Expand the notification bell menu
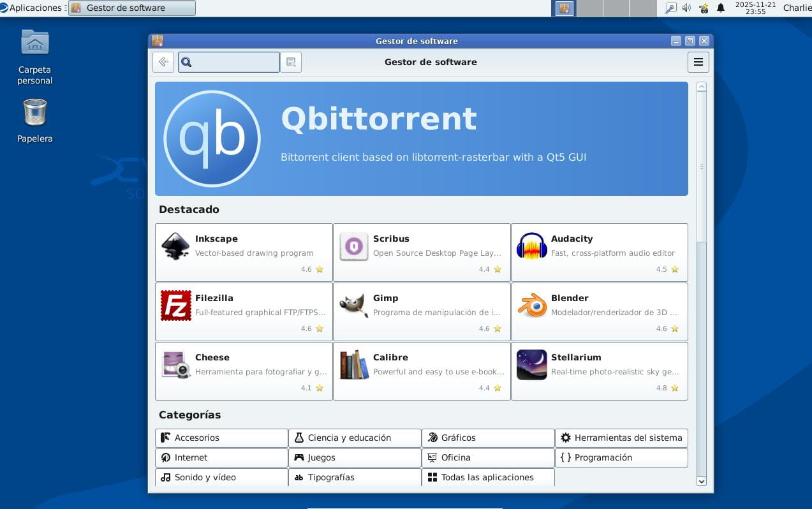 coord(721,8)
